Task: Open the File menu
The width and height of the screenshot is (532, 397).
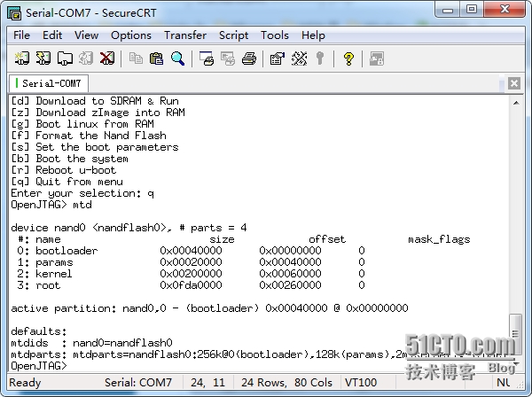Action: (x=21, y=35)
